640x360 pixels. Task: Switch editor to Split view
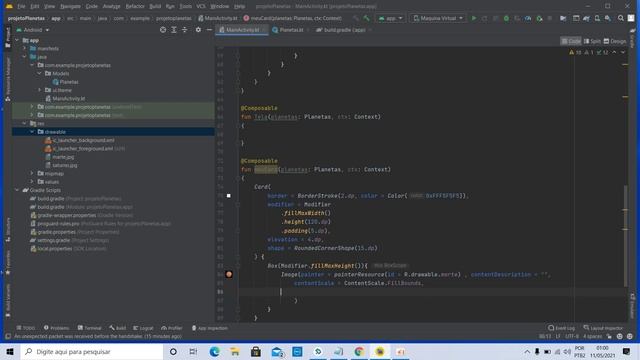[x=592, y=41]
